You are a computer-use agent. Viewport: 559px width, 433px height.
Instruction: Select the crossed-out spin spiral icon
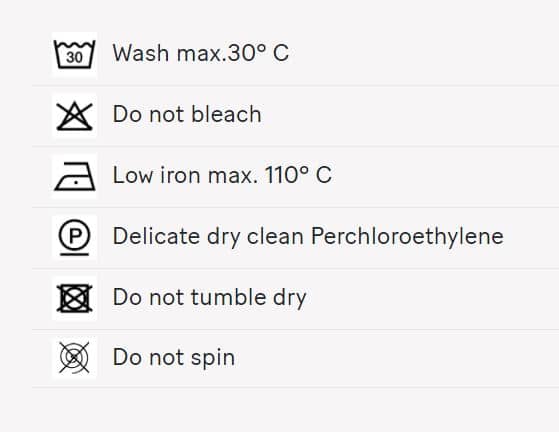tap(74, 357)
